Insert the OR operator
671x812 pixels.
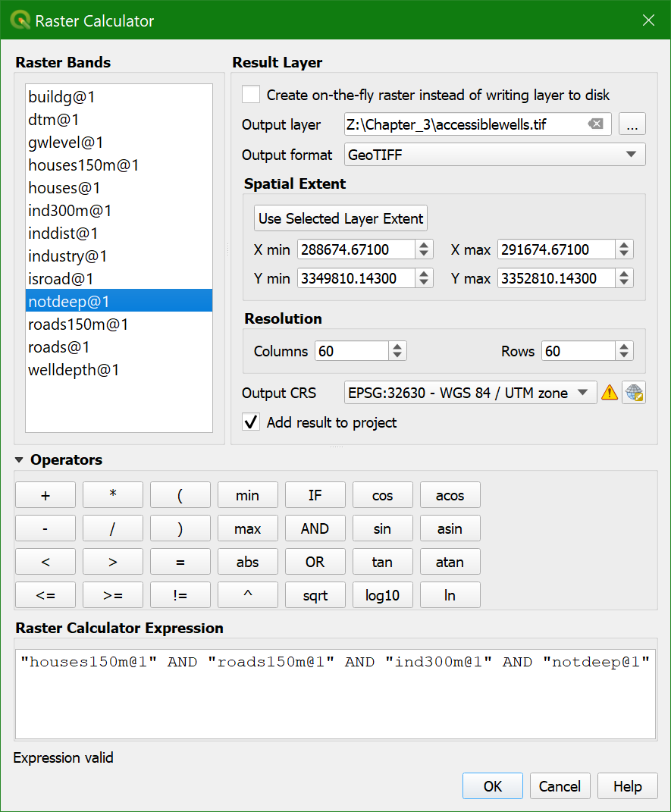click(x=315, y=562)
